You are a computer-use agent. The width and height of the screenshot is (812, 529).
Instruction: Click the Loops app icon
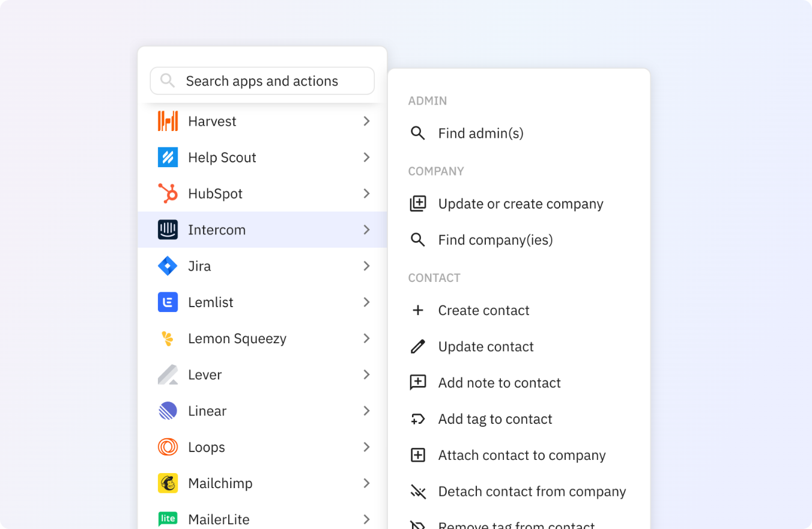point(168,447)
